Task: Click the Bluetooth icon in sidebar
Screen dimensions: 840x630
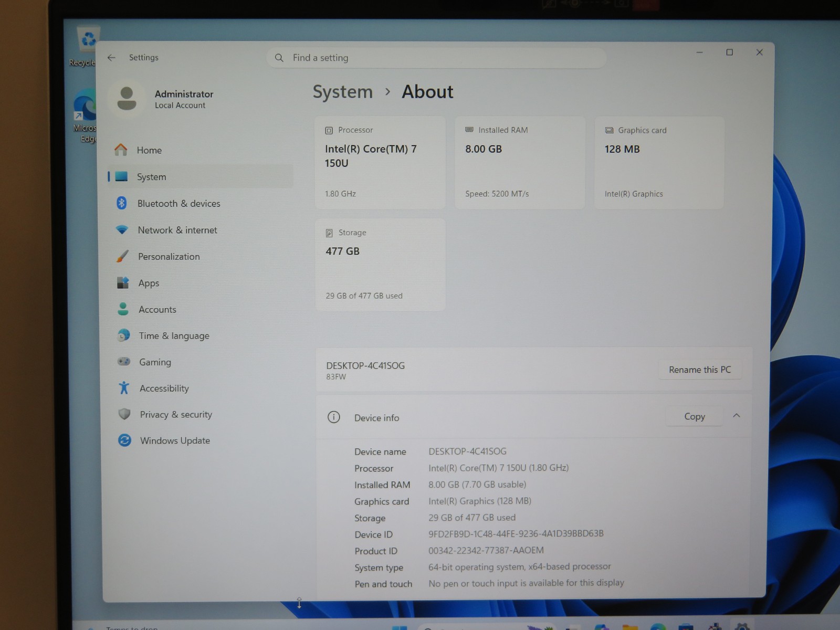Action: coord(122,203)
